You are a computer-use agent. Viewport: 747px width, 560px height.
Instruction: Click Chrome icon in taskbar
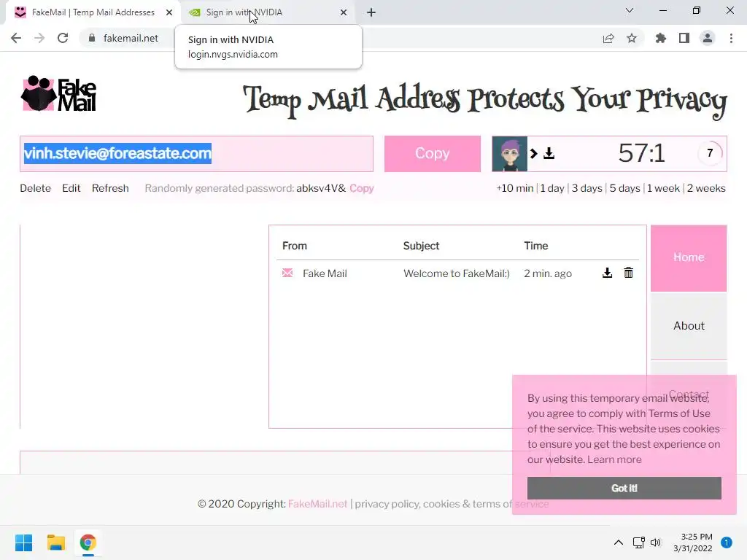[x=88, y=542]
